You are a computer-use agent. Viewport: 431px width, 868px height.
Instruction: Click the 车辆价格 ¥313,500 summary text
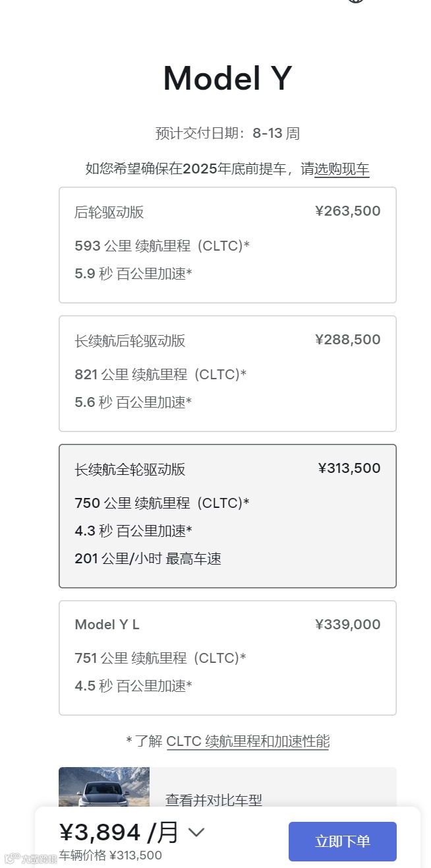pos(111,855)
